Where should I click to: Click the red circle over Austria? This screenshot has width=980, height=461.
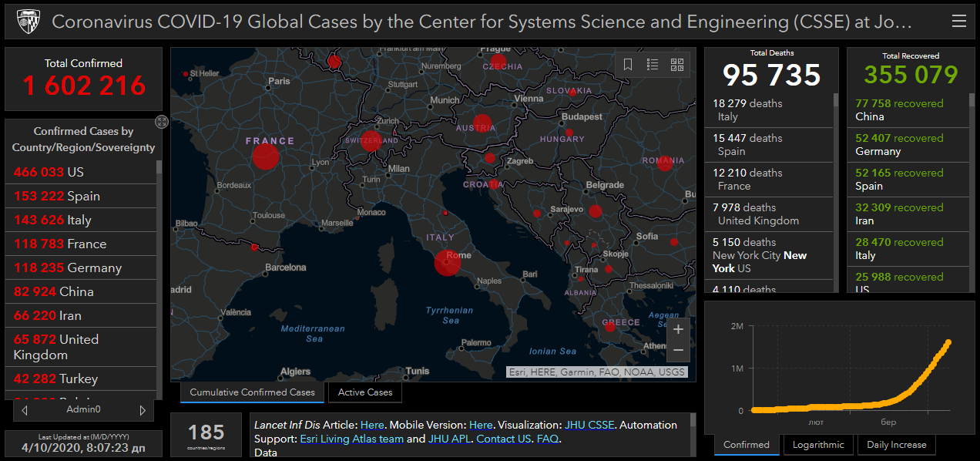[x=483, y=123]
